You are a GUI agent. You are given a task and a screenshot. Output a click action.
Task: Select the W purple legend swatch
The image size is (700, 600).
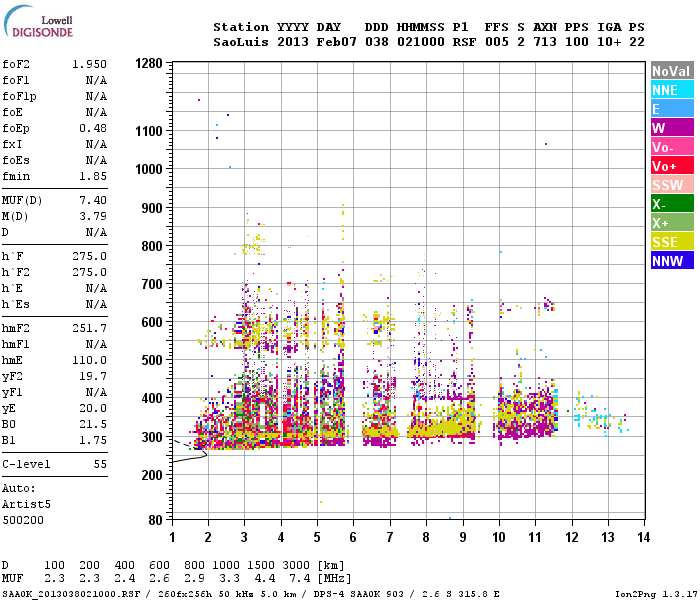[672, 128]
